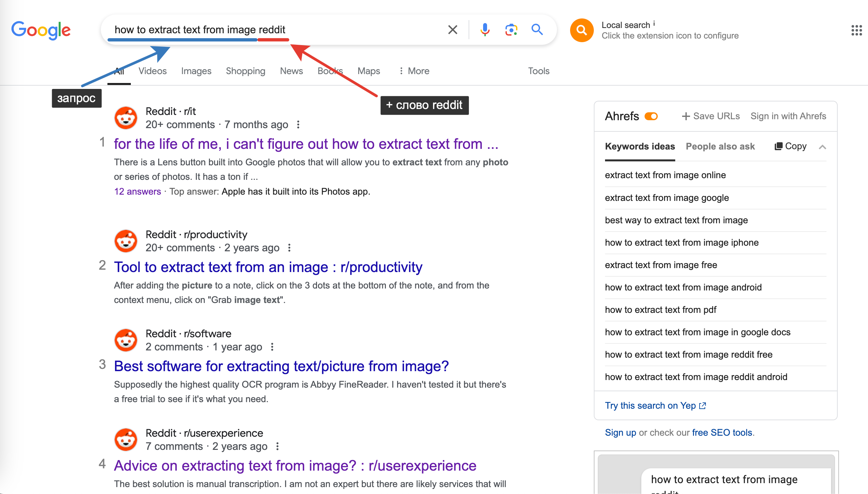The height and width of the screenshot is (494, 868).
Task: Switch to the Images search tab
Action: pyautogui.click(x=196, y=71)
